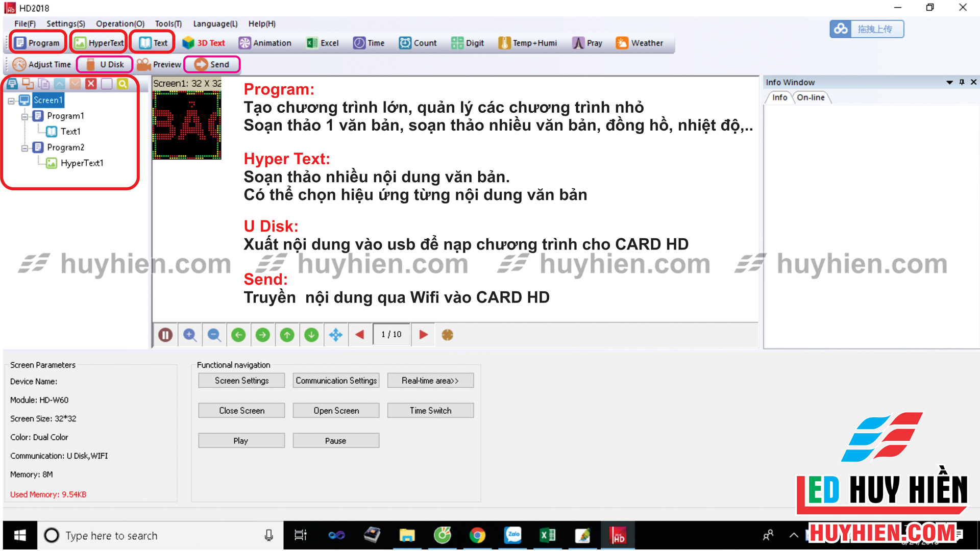Go to previous preview page
This screenshot has height=551, width=980.
click(x=360, y=335)
